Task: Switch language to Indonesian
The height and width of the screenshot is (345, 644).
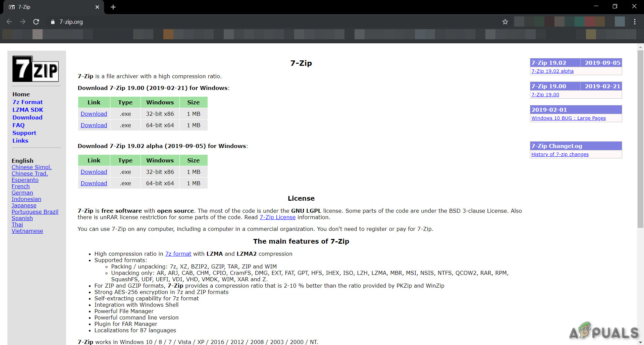Action: (x=26, y=199)
